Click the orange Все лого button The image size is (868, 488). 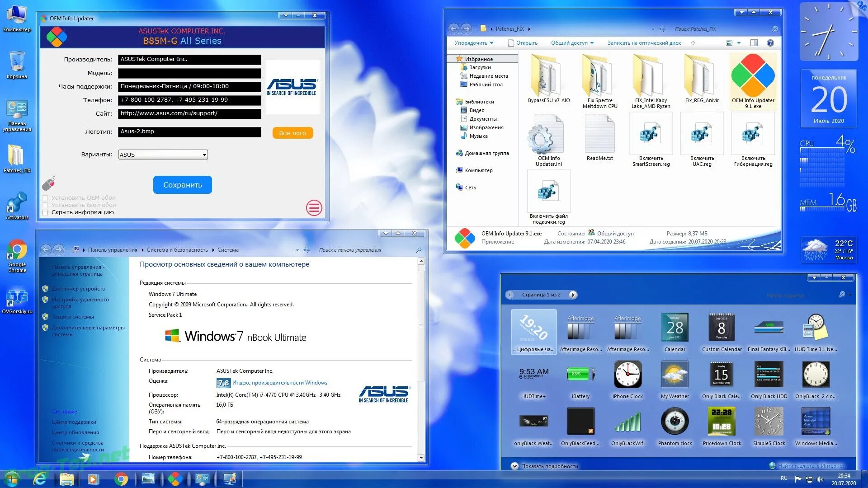tap(292, 133)
